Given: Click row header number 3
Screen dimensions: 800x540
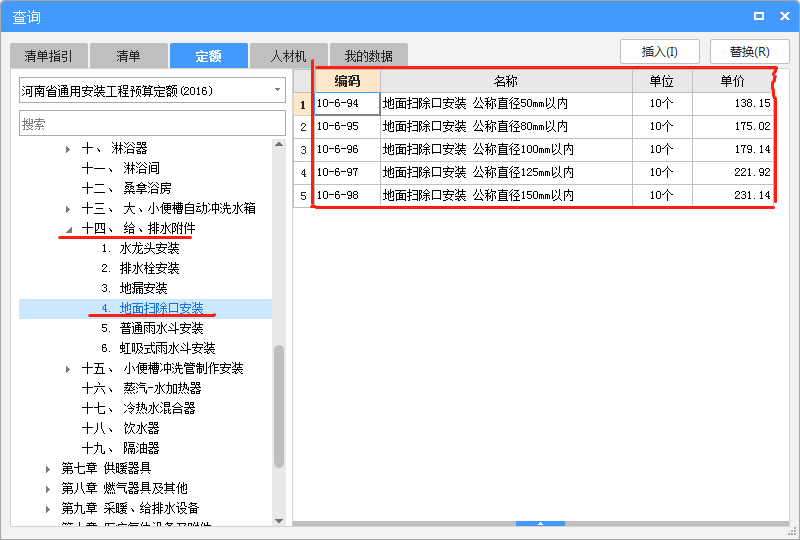Looking at the screenshot, I should click(x=304, y=150).
